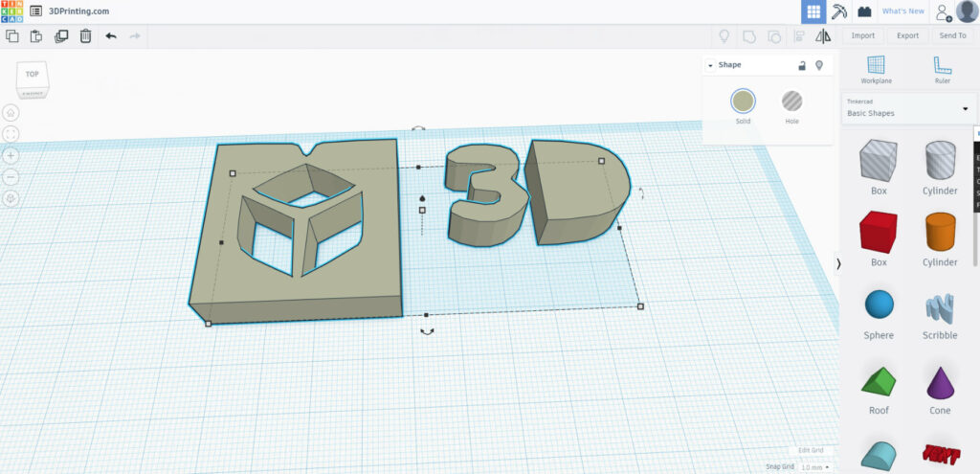980x474 pixels.
Task: Click the Export button
Action: (907, 35)
